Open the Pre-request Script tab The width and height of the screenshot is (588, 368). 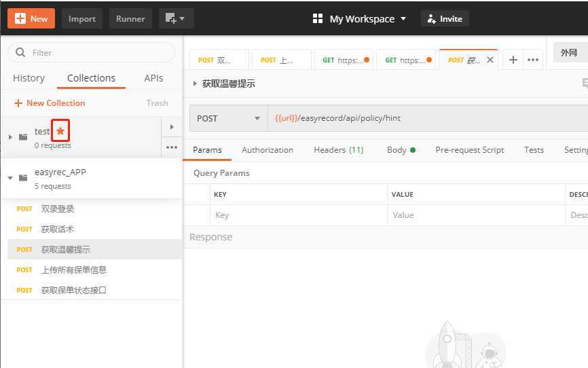[469, 149]
